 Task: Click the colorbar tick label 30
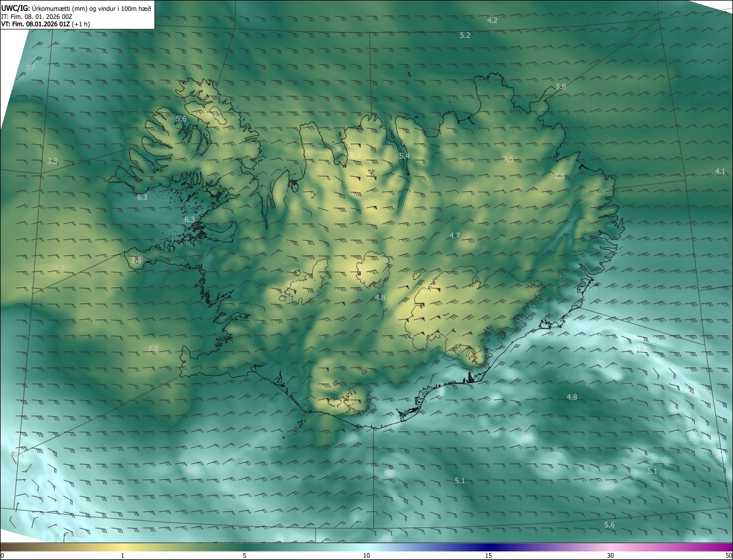(610, 555)
